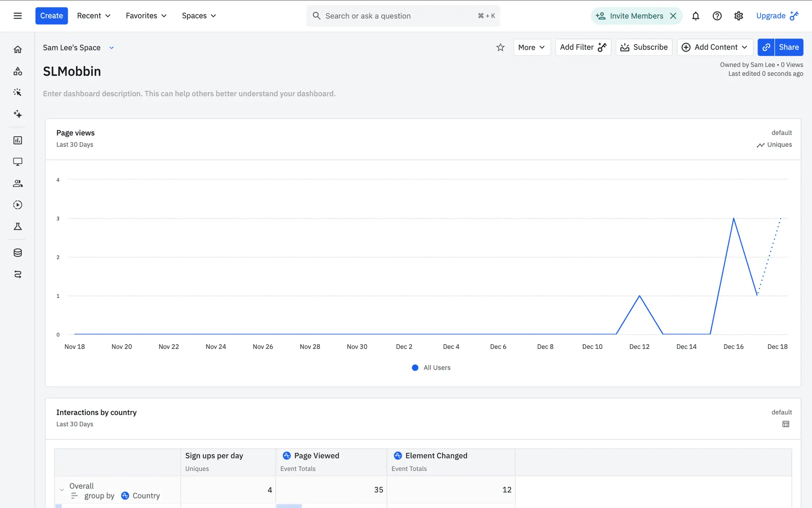Click the help question mark icon

tap(717, 16)
